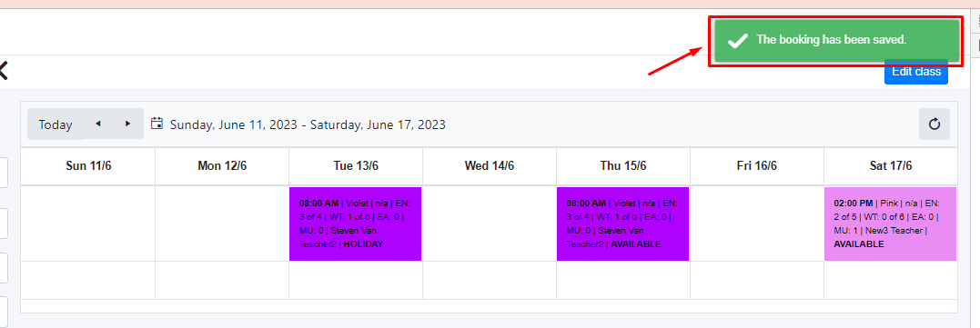Go to previous week with the left arrow
The height and width of the screenshot is (328, 980).
point(98,124)
